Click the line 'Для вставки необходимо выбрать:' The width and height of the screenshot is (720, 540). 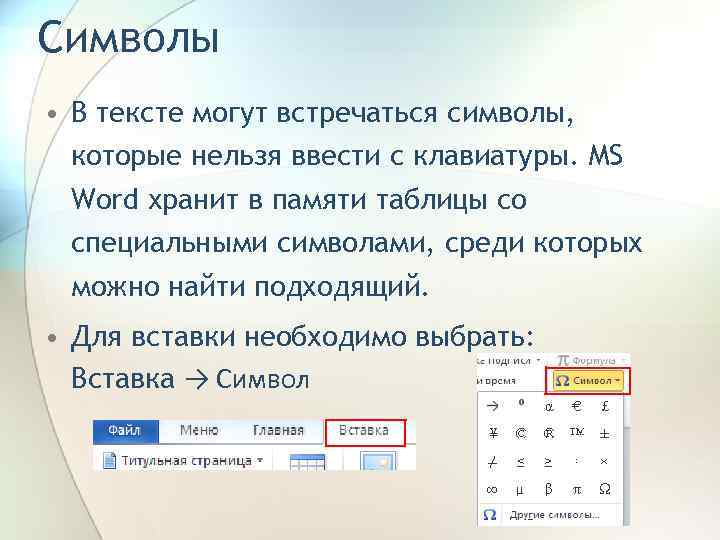(303, 336)
